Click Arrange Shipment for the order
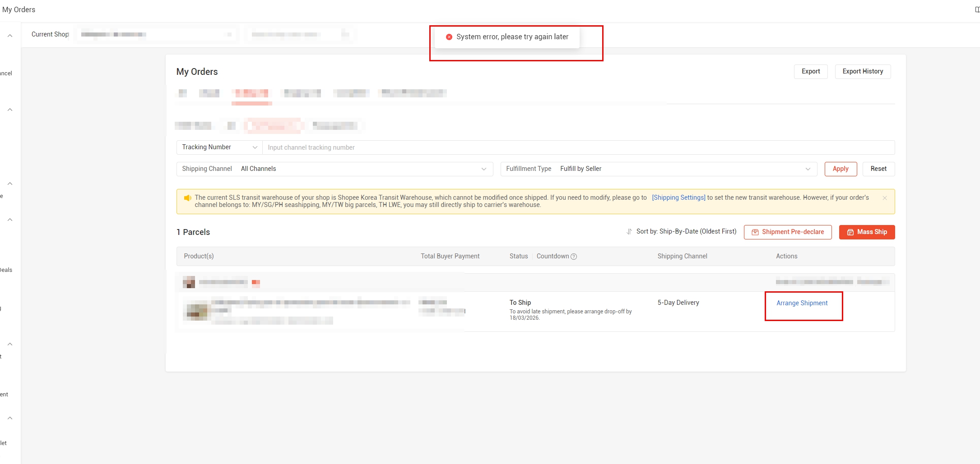Screen dimensions: 980x464 802,303
